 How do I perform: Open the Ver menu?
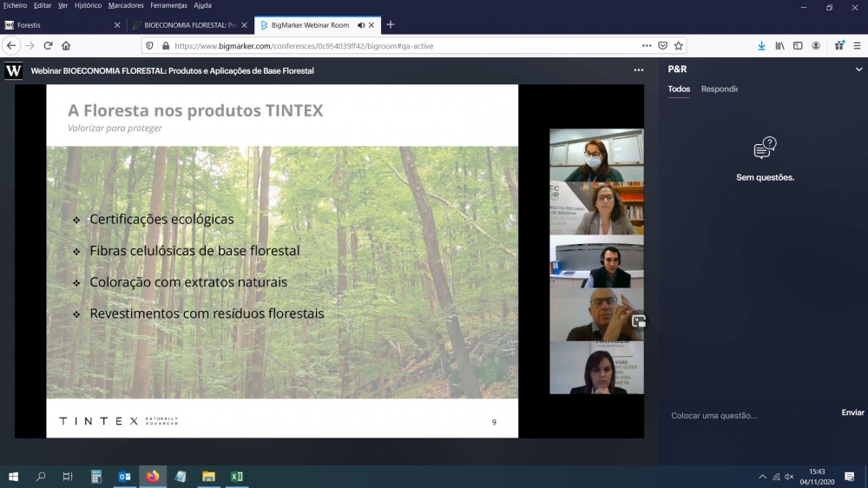point(62,5)
